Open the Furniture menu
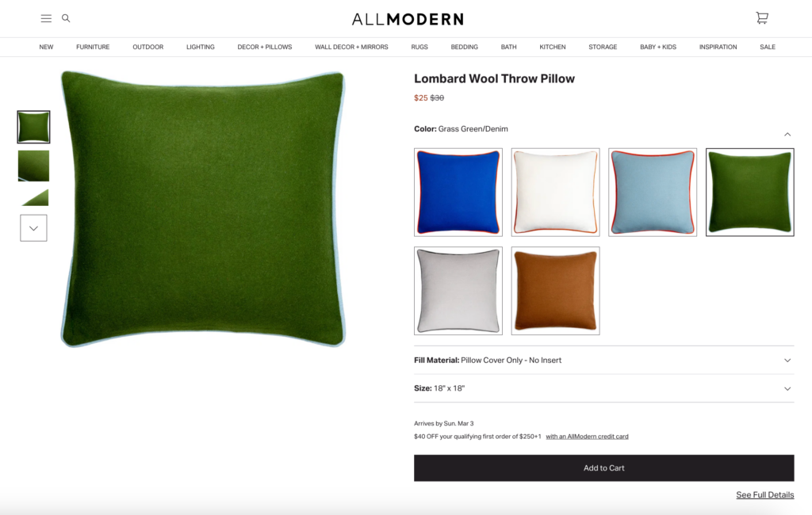The height and width of the screenshot is (515, 812). click(x=93, y=47)
